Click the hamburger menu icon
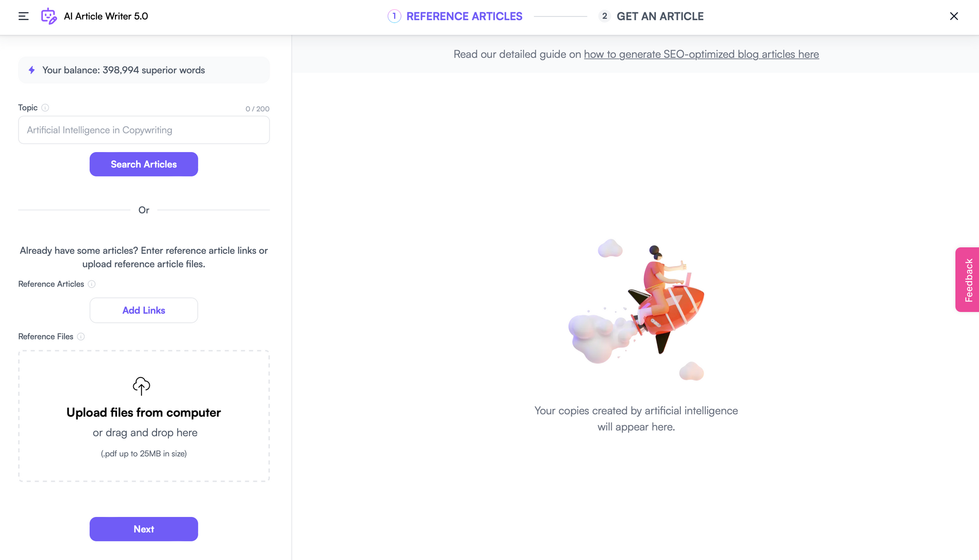This screenshot has height=560, width=979. [x=23, y=16]
